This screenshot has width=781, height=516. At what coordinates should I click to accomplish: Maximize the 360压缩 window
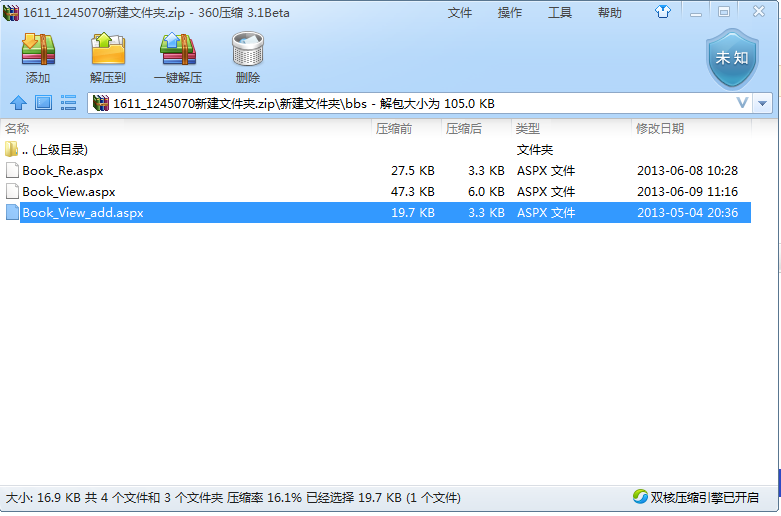point(724,12)
